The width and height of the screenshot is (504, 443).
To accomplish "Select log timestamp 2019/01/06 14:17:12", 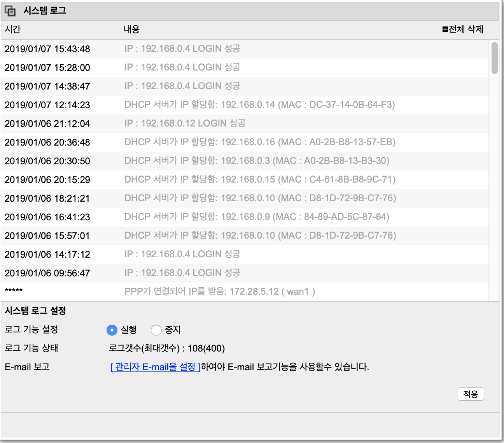I will (47, 255).
